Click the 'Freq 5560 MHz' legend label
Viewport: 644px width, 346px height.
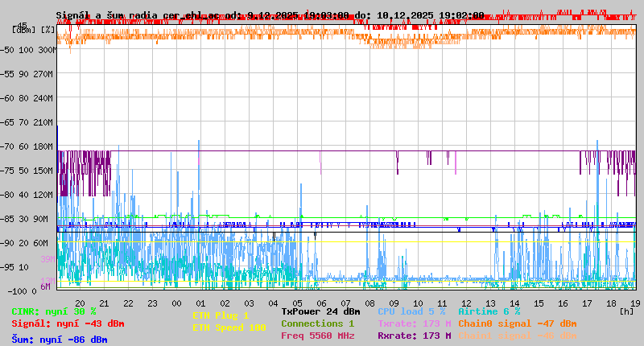pyautogui.click(x=317, y=336)
